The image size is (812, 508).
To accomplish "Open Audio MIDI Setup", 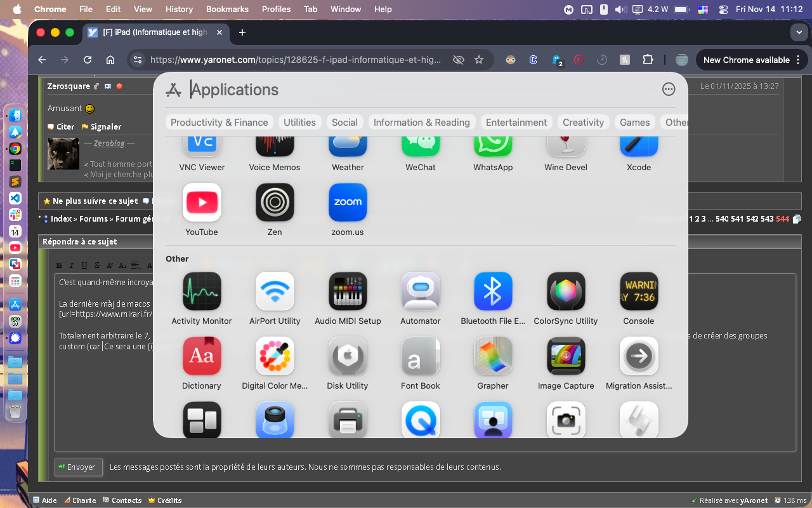I will coord(348,291).
